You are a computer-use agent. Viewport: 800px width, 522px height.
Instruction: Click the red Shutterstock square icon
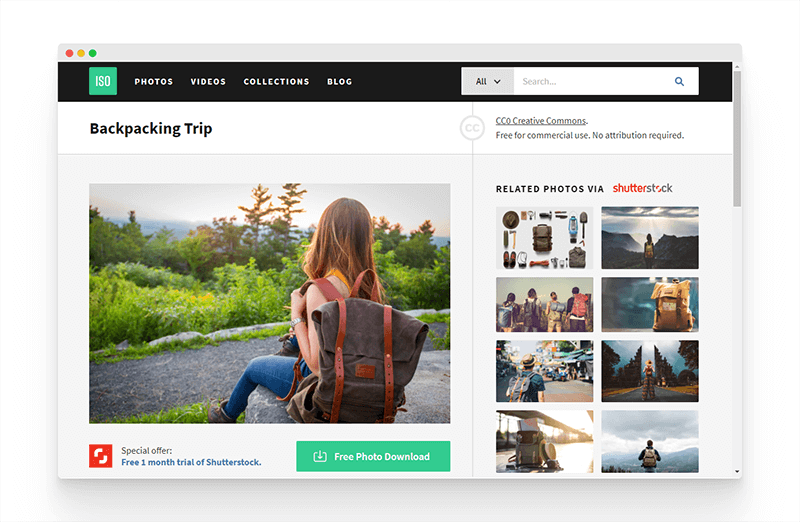[101, 456]
